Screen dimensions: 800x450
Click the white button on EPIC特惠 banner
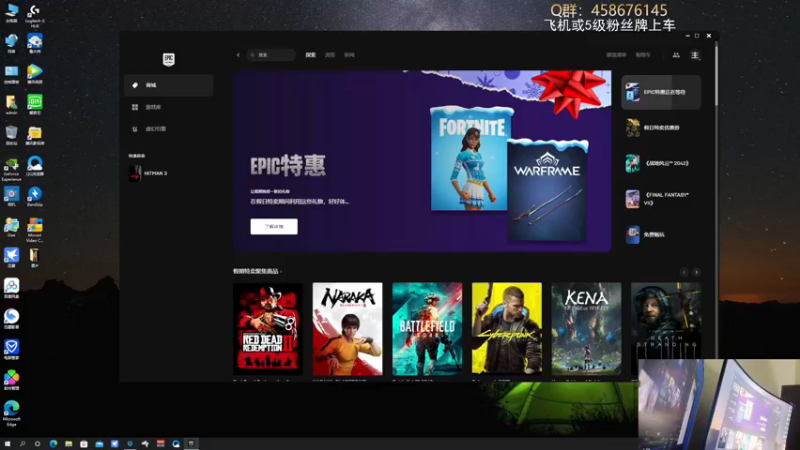click(x=274, y=227)
